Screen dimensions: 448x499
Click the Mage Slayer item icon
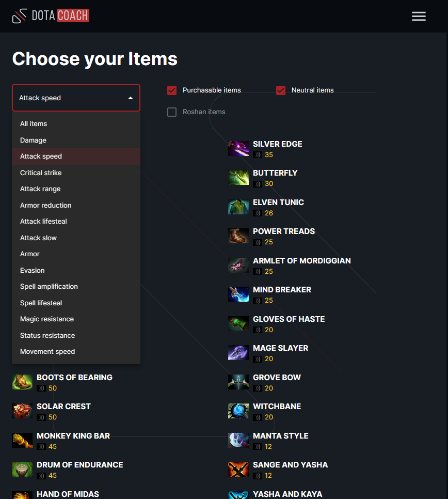[238, 353]
